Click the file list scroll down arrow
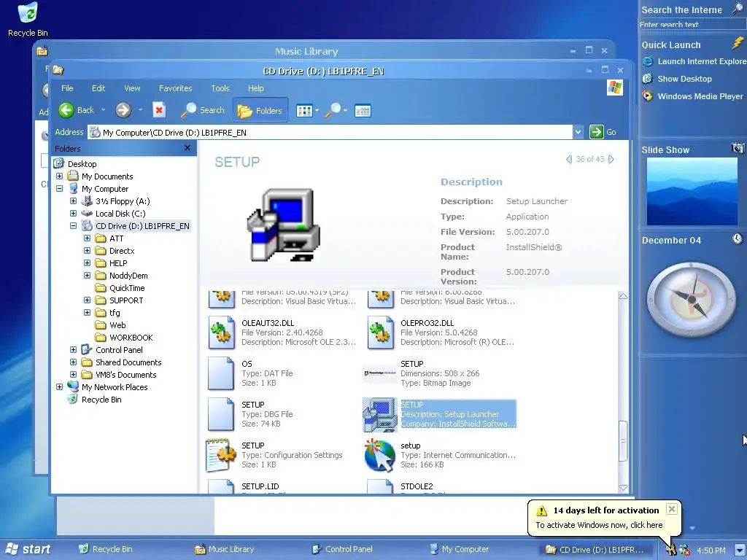Screen dimensions: 747x560 click(x=623, y=488)
